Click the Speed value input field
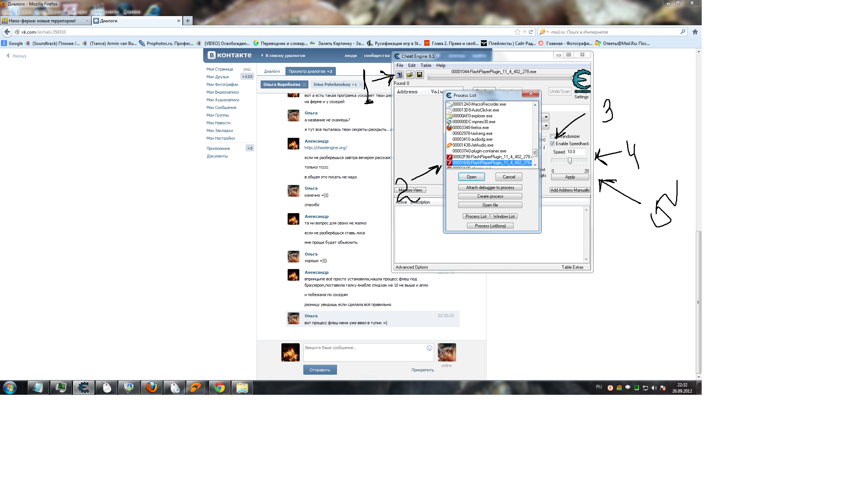Screen dimensions: 868x488 [576, 152]
